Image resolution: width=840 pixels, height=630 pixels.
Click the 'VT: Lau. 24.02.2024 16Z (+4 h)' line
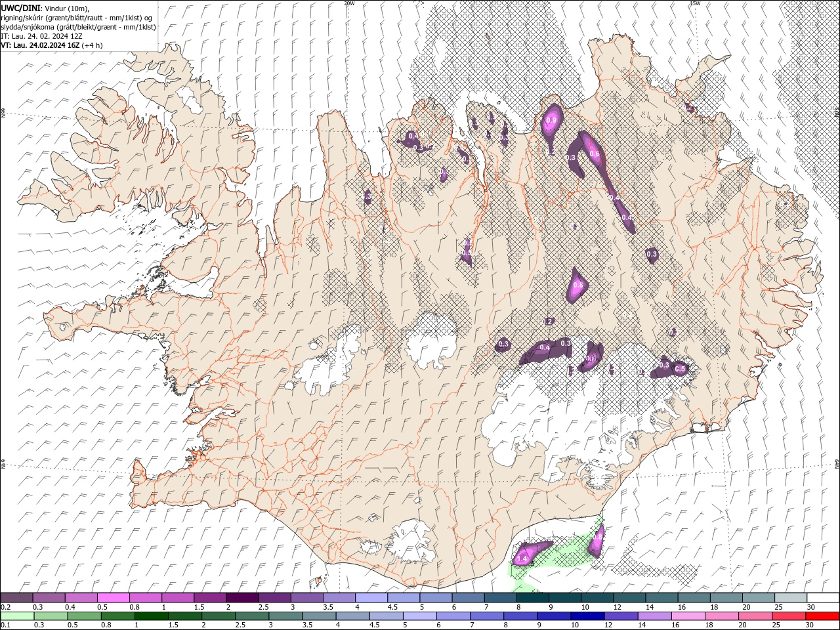pyautogui.click(x=51, y=45)
